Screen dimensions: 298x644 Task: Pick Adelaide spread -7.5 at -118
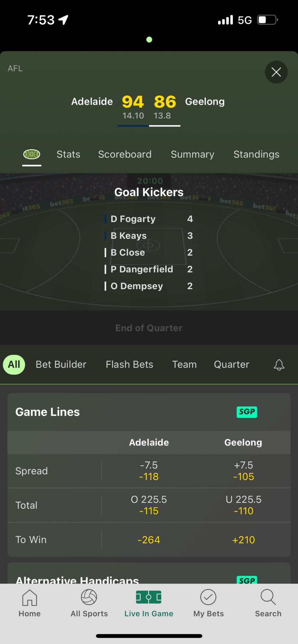149,471
